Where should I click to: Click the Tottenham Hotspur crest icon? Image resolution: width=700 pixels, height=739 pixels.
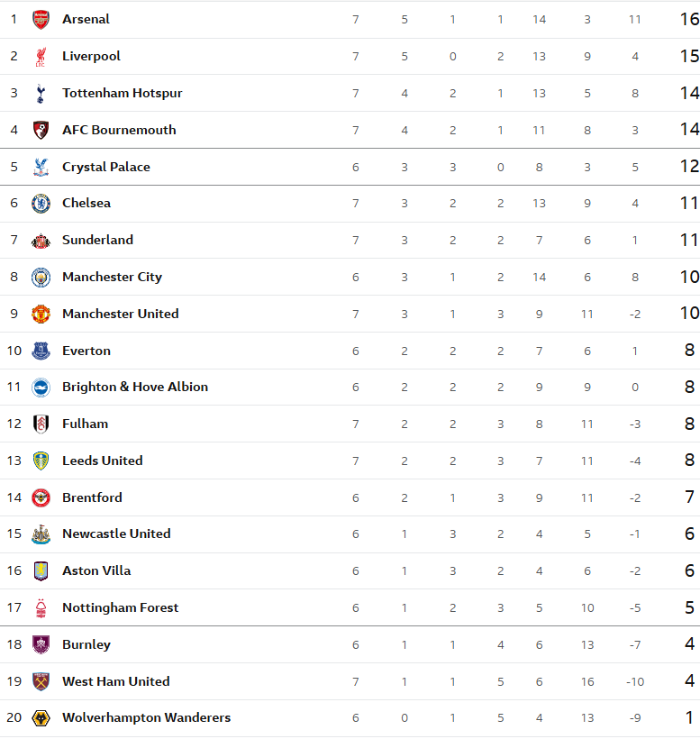pos(41,93)
